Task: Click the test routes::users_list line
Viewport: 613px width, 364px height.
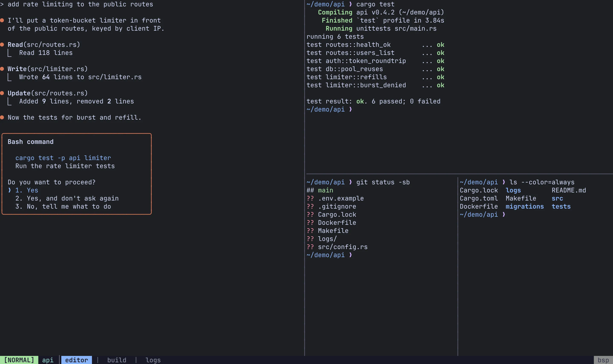Action: pyautogui.click(x=375, y=53)
